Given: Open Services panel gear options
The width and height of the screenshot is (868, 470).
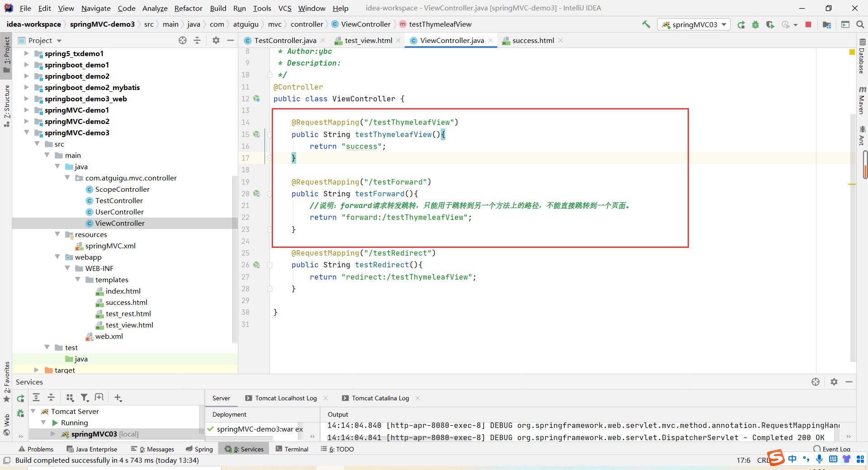Looking at the screenshot, I should click(834, 382).
